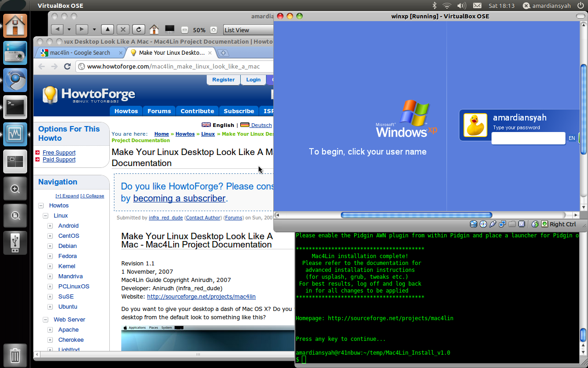Click the VirtualBox horizontal scrollbar thumb
The image size is (588, 368).
pos(416,215)
